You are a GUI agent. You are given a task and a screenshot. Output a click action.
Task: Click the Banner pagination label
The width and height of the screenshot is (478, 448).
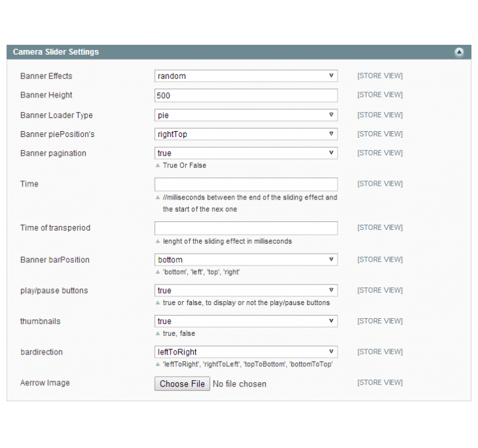pos(53,154)
